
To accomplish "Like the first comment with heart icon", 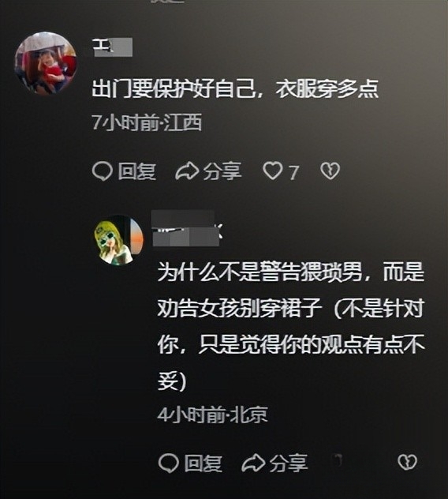I will [x=273, y=171].
